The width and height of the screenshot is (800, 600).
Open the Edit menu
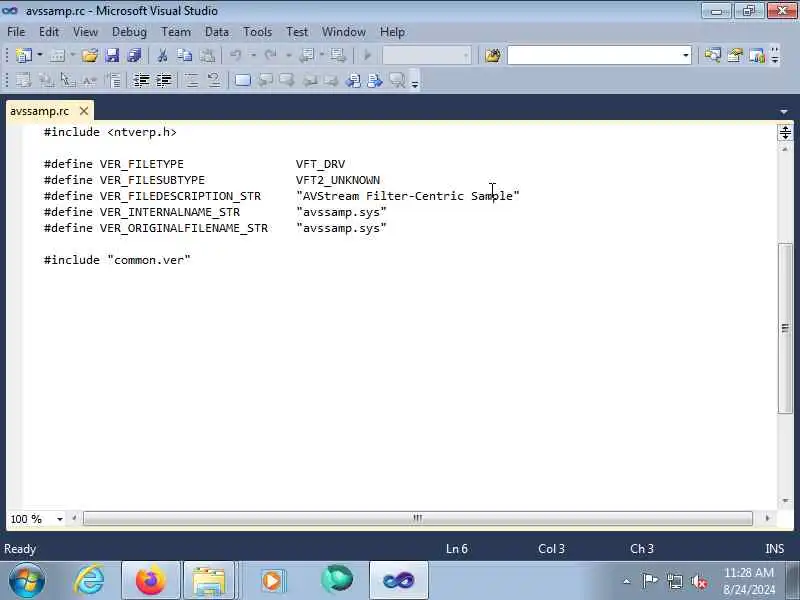49,32
